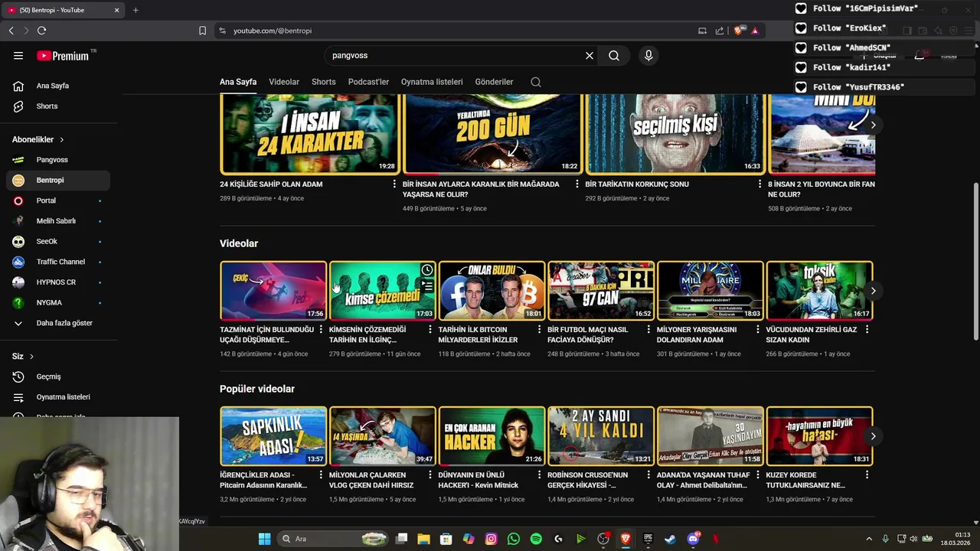980x551 pixels.
Task: Open NYGMA subscription channel
Action: click(x=58, y=302)
